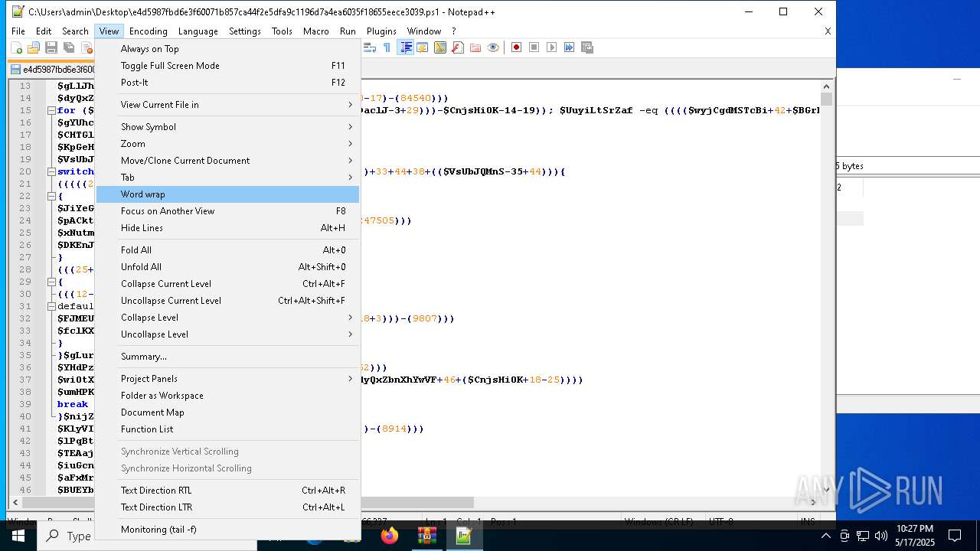
Task: Click the Monitoring eye toolbar icon
Action: tap(493, 47)
